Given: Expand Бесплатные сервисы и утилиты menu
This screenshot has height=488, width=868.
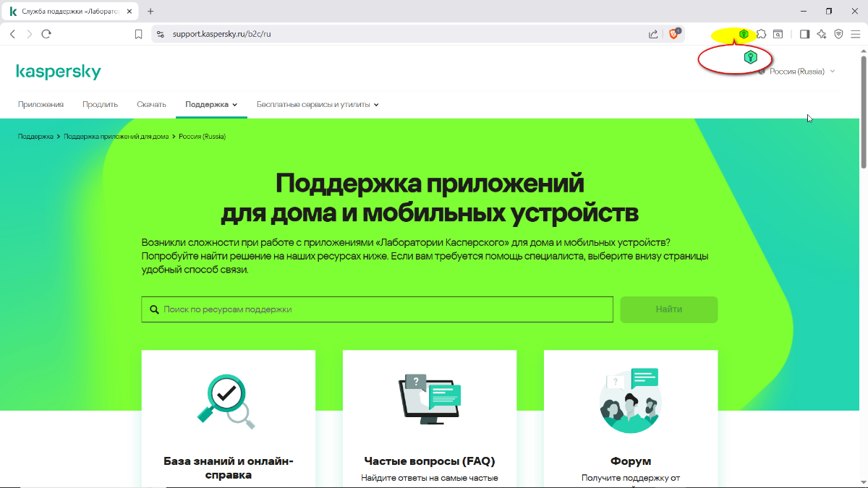Looking at the screenshot, I should click(x=318, y=104).
